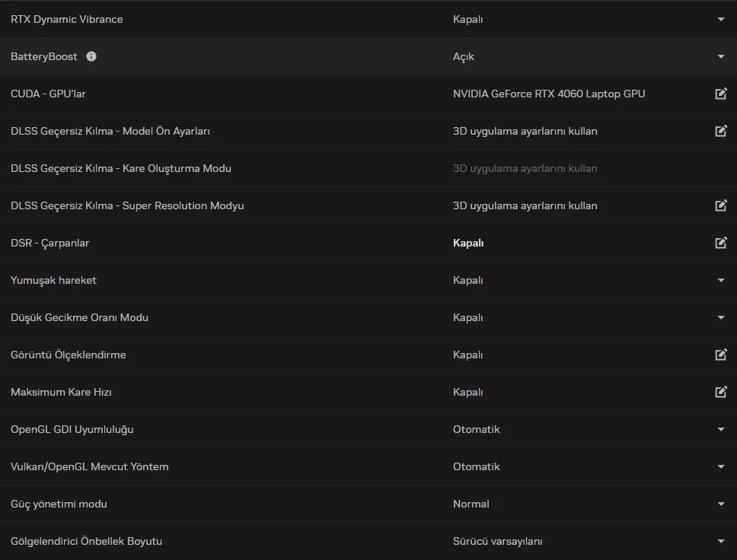
Task: Click the BatteryBoost info icon
Action: [x=91, y=56]
